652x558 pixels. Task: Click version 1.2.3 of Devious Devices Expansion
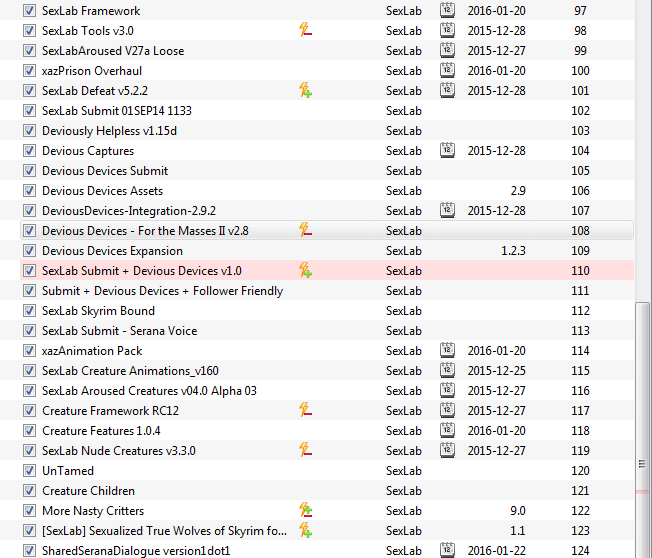tap(513, 250)
